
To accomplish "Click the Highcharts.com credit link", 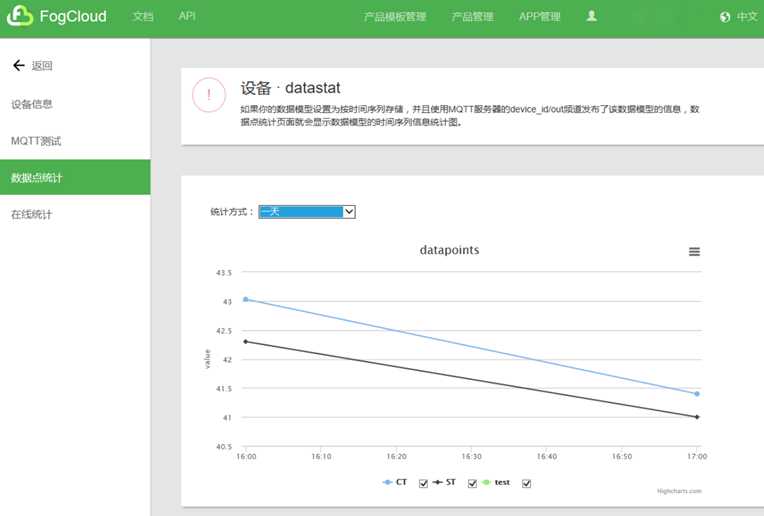I will (x=679, y=491).
